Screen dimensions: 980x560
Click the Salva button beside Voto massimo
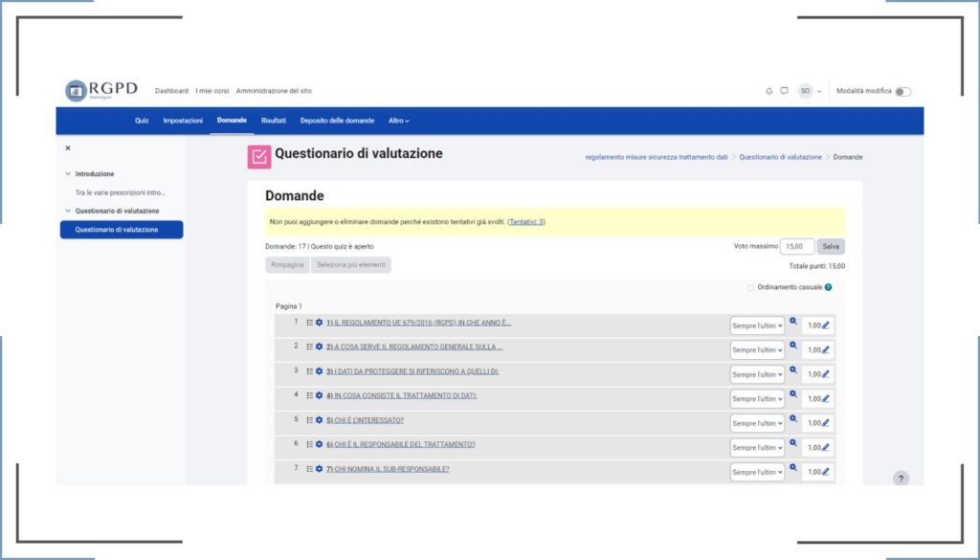pos(831,246)
